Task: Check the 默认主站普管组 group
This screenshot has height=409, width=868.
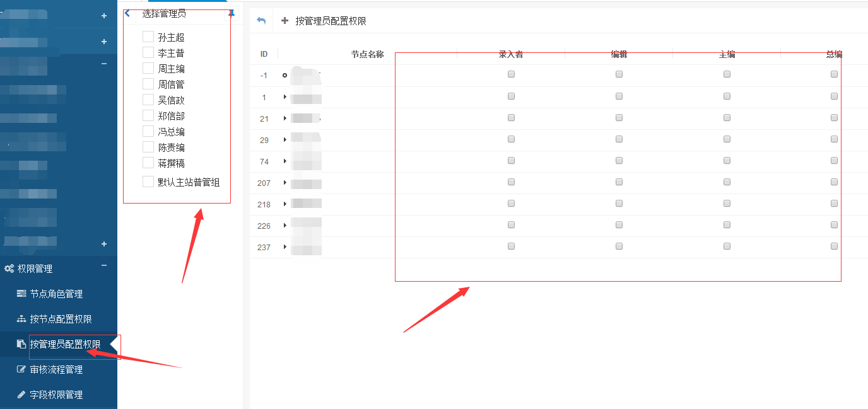Action: click(148, 181)
